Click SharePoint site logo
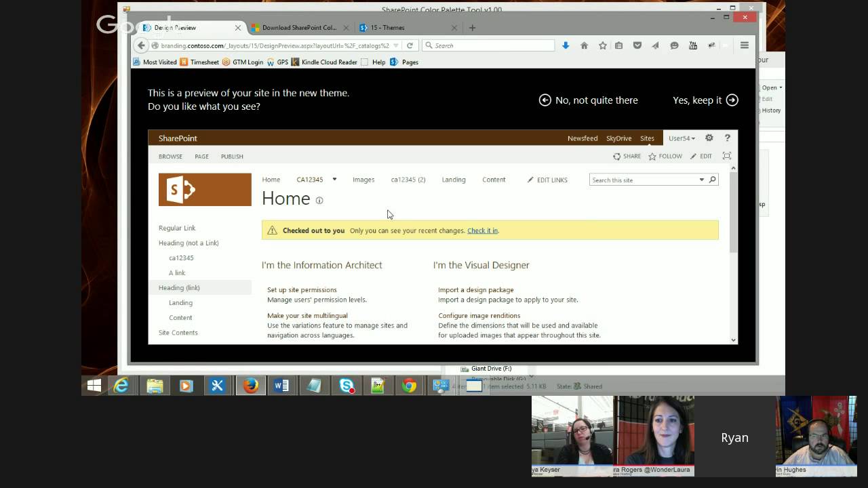This screenshot has height=488, width=868. [205, 190]
